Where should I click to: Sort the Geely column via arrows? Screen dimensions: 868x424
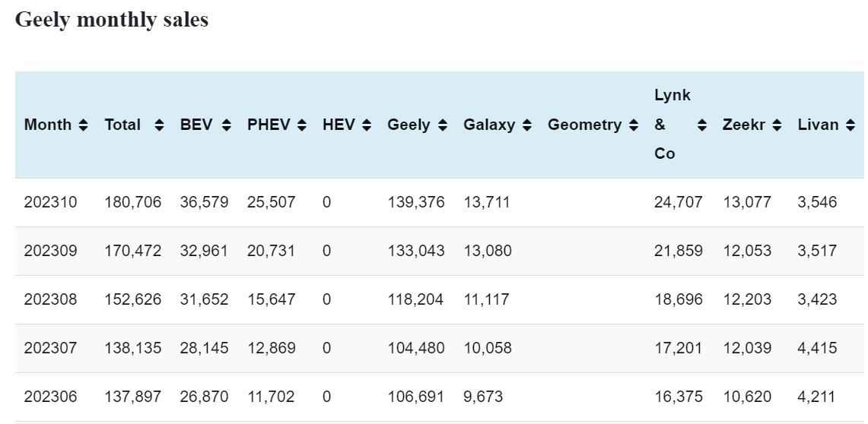[443, 125]
